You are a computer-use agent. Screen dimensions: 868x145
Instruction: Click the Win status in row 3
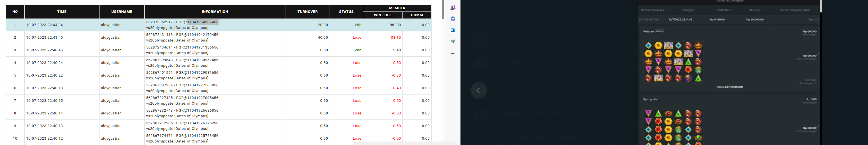(358, 50)
